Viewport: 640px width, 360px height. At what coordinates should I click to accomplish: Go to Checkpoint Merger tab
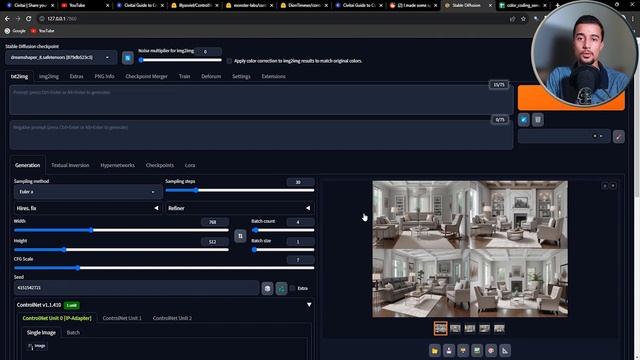click(147, 76)
